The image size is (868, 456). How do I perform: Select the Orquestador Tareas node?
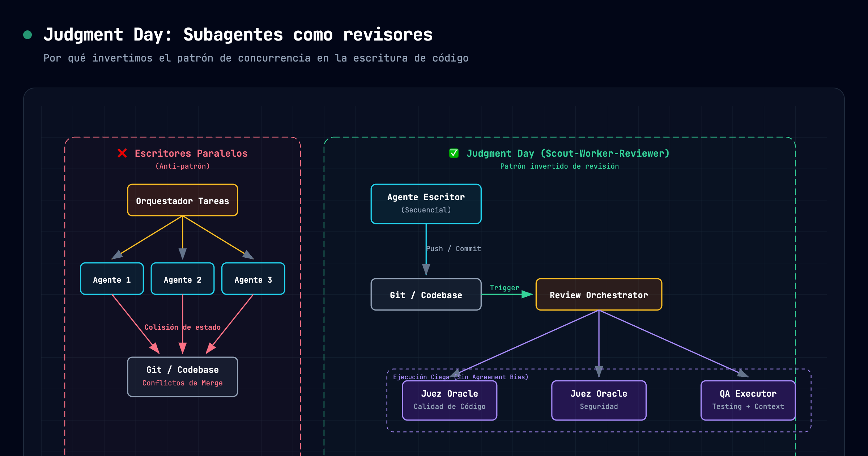tap(183, 200)
